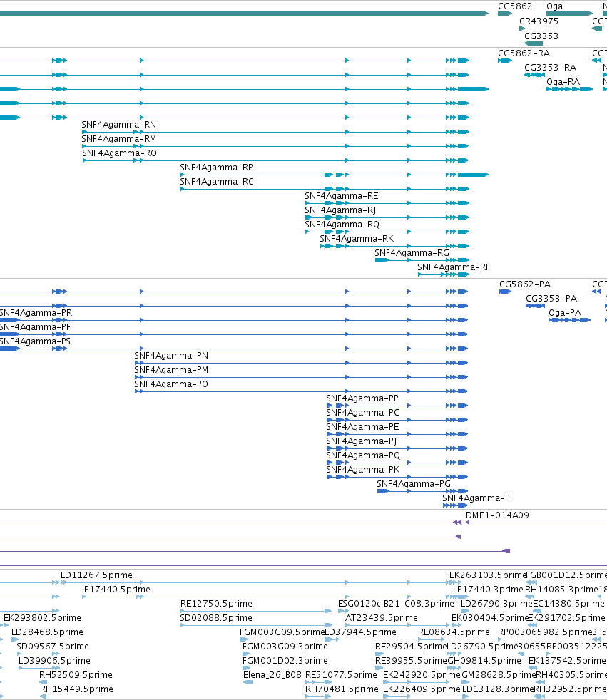Screen dimensions: 607x700
Task: Click EST AT23439.5prime label
Action: 382,618
